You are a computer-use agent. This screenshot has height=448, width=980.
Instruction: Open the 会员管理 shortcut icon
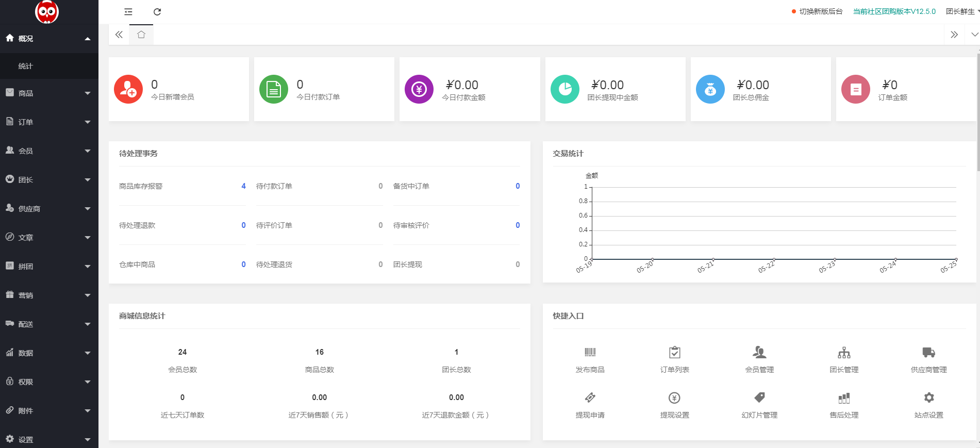(x=759, y=353)
